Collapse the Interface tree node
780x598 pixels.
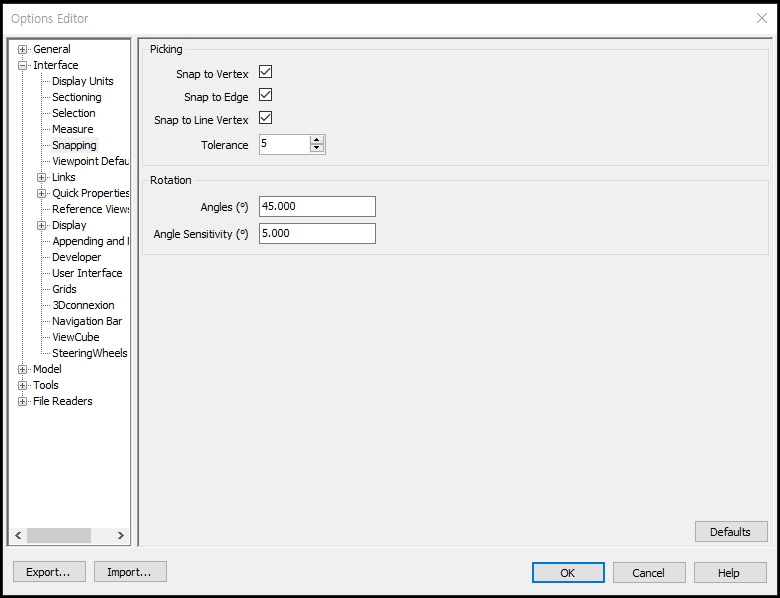click(23, 65)
